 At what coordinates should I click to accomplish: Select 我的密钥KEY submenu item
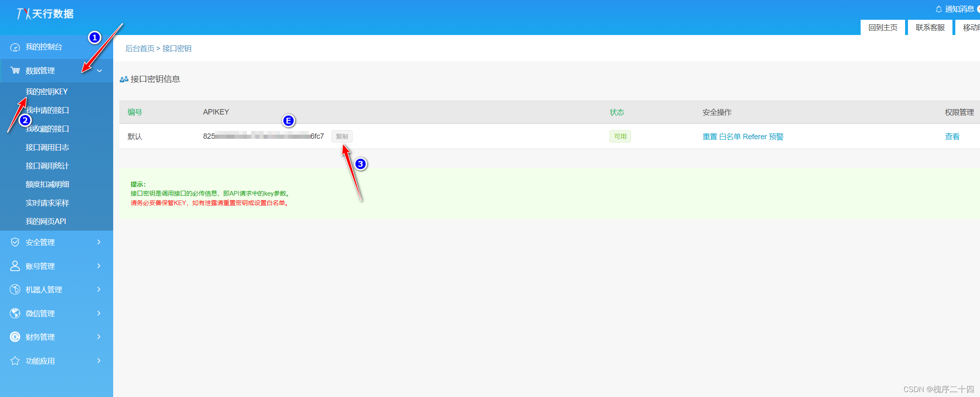coord(47,91)
